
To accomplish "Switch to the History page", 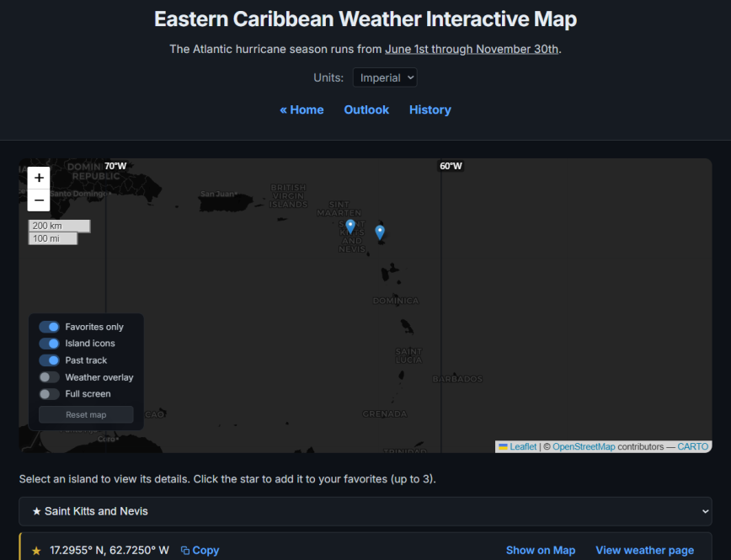I will tap(430, 109).
